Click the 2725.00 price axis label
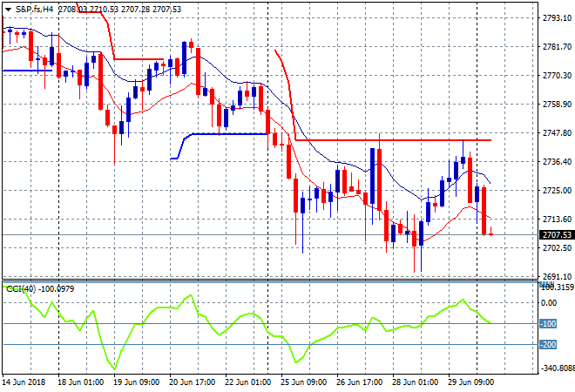The width and height of the screenshot is (575, 392). (557, 190)
